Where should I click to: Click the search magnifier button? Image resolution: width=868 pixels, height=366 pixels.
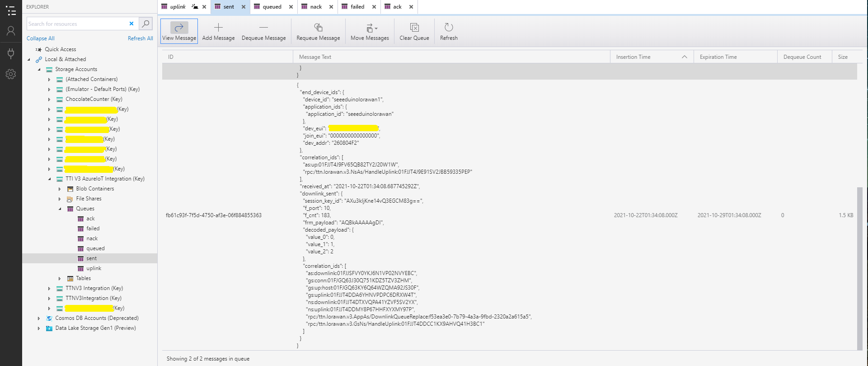[145, 24]
